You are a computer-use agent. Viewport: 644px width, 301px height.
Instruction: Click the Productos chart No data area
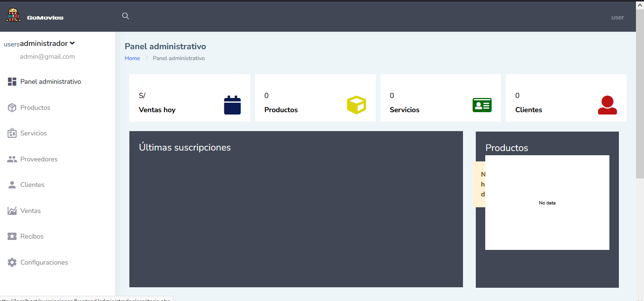click(547, 203)
